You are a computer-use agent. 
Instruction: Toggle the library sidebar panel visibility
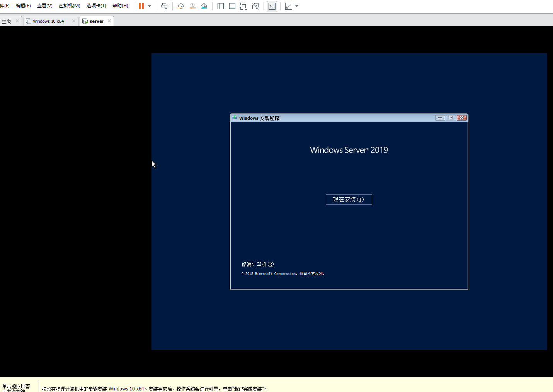(x=220, y=6)
